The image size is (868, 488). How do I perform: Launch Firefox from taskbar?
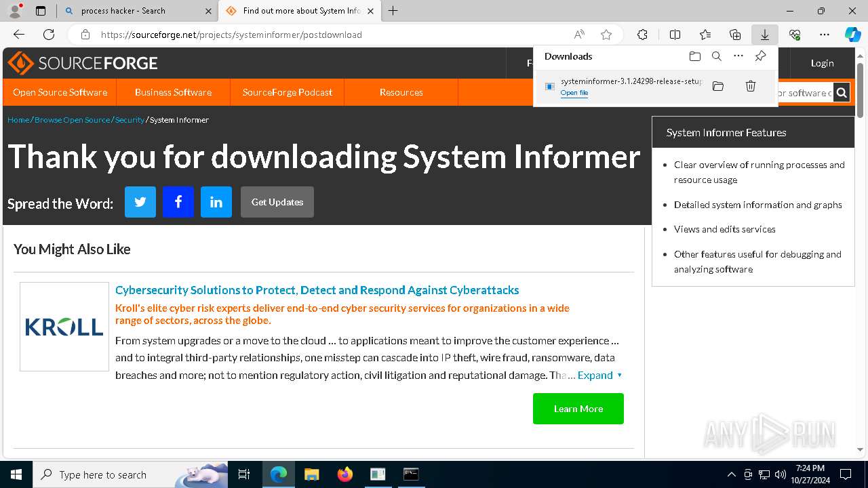pos(345,474)
